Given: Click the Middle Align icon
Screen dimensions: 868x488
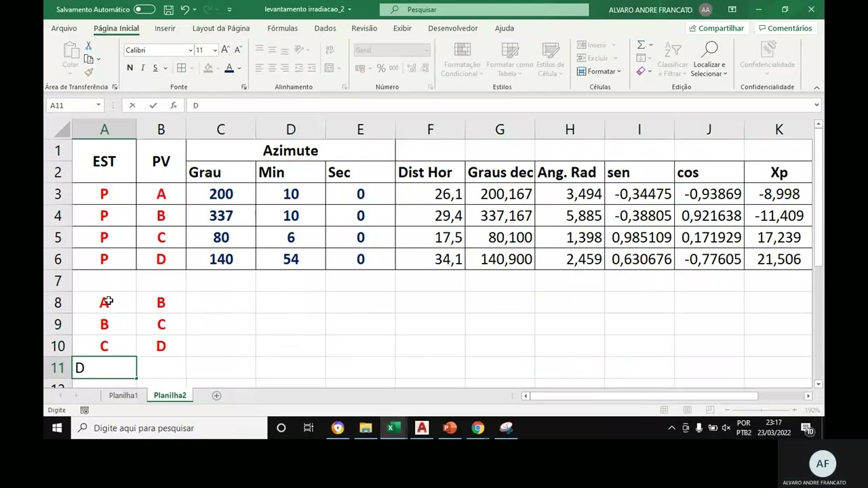Looking at the screenshot, I should (x=272, y=49).
